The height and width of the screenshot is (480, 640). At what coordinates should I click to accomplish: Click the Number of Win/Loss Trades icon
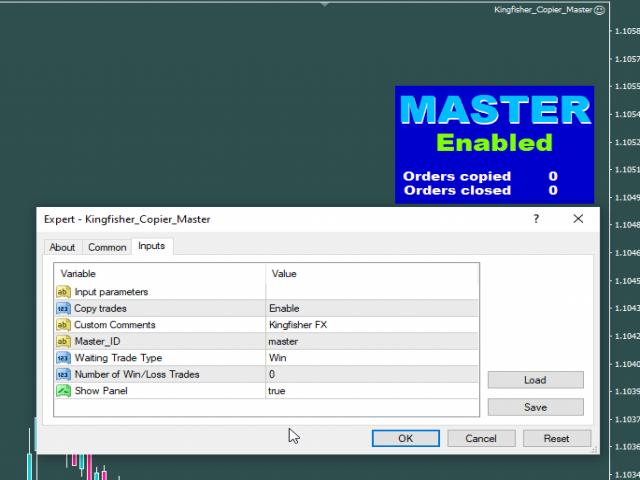click(63, 374)
